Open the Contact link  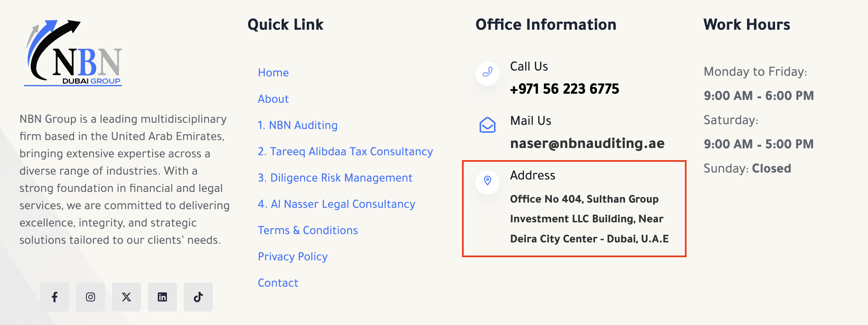click(x=278, y=283)
